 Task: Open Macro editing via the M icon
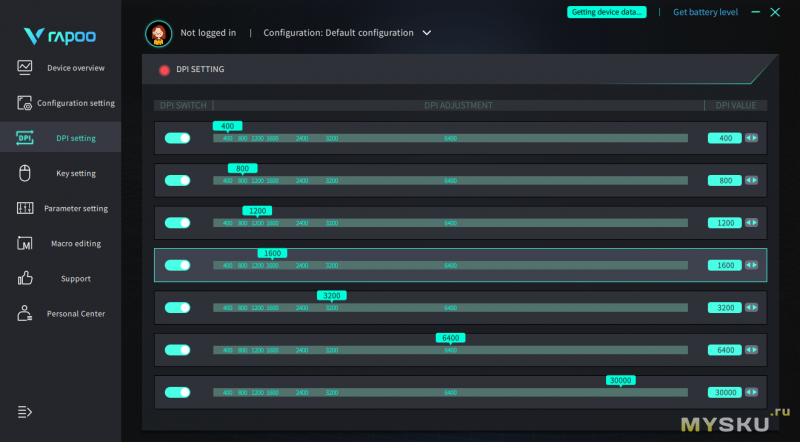pyautogui.click(x=25, y=243)
